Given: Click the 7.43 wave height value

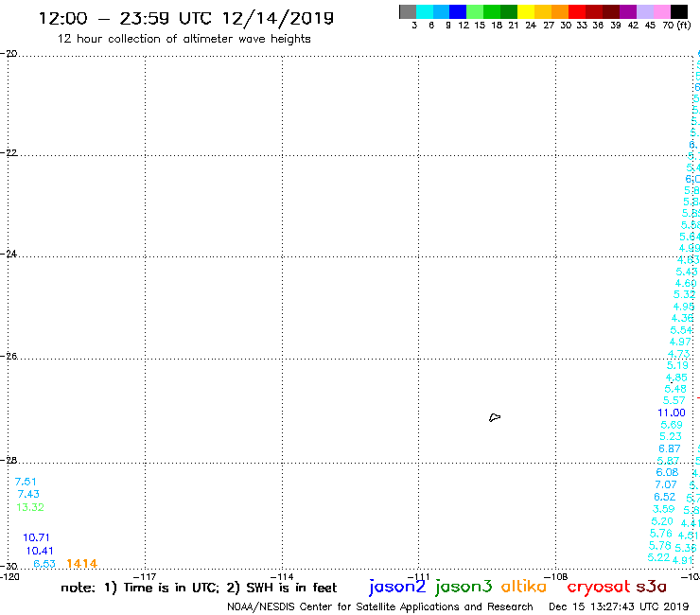Looking at the screenshot, I should pos(28,494).
